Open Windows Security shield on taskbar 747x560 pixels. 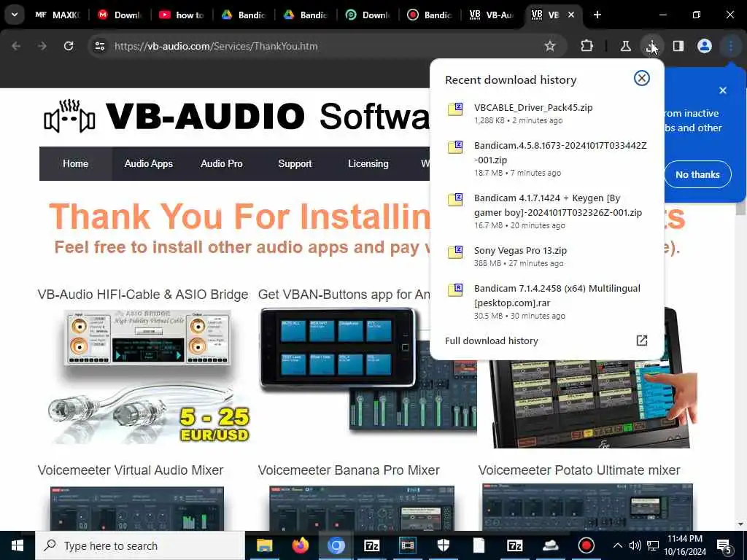pos(443,545)
